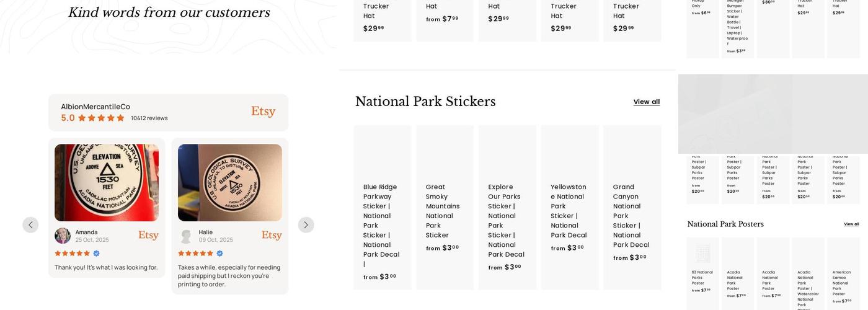Viewport: 868px width, 310px height.
Task: Click verified badge on Halie's review
Action: point(219,254)
